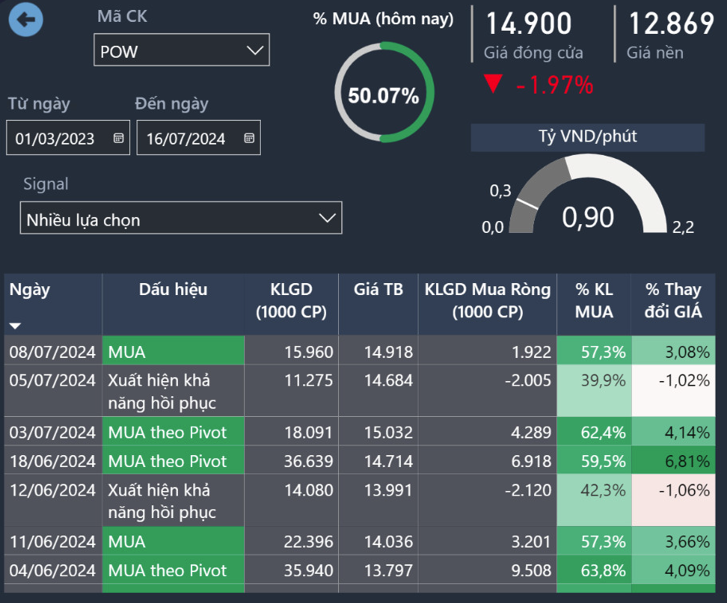
Task: Sort by Dấu hiệu column header
Action: point(173,290)
